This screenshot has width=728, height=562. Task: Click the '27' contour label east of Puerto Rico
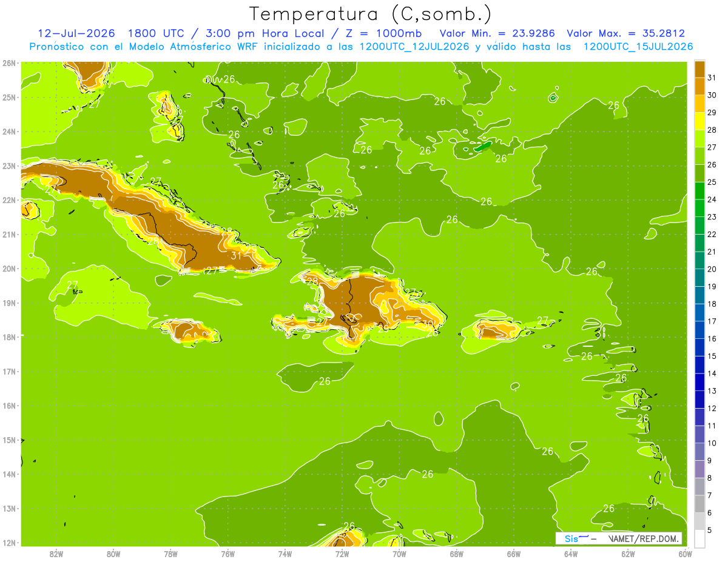tap(542, 320)
